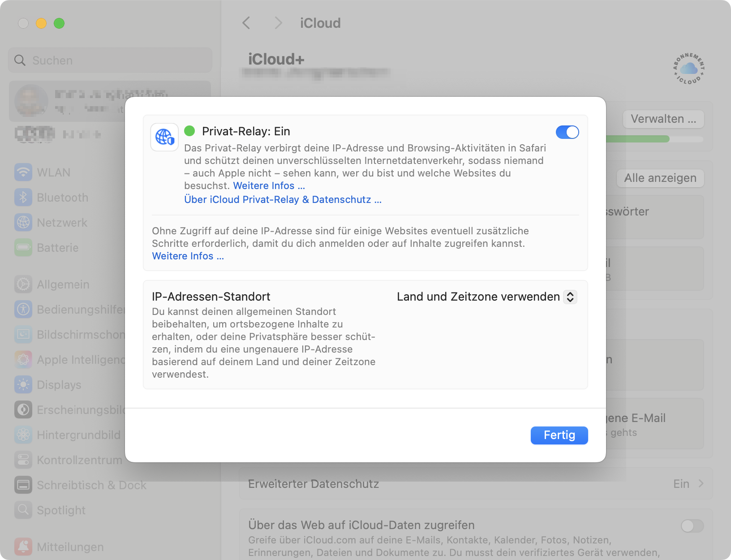Select Spotlight icon in sidebar
The height and width of the screenshot is (560, 731).
[x=23, y=510]
